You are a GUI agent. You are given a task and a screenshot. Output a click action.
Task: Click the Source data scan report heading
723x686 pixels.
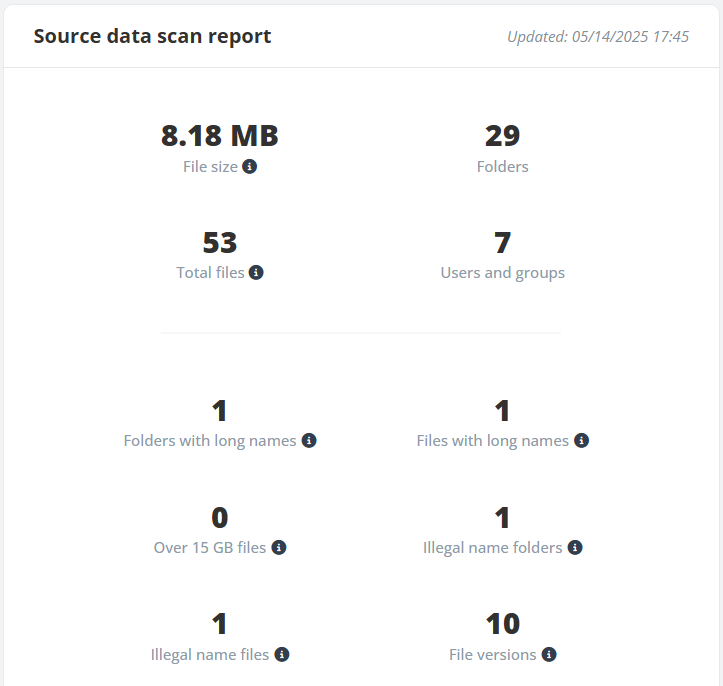pyautogui.click(x=152, y=36)
